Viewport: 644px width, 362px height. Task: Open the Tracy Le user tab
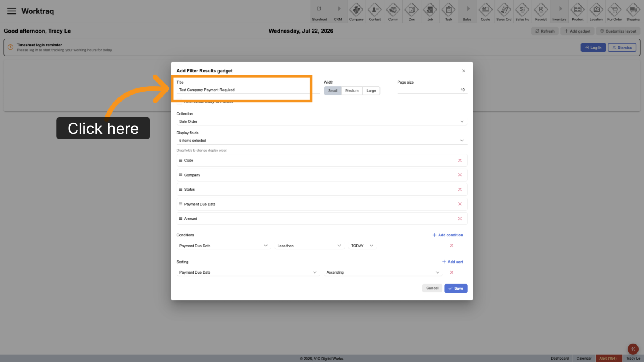[x=633, y=359]
